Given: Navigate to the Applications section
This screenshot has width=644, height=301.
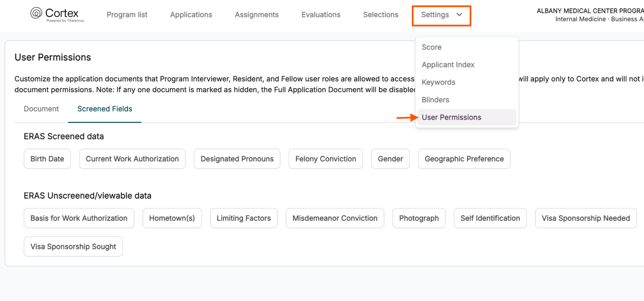Looking at the screenshot, I should (191, 14).
